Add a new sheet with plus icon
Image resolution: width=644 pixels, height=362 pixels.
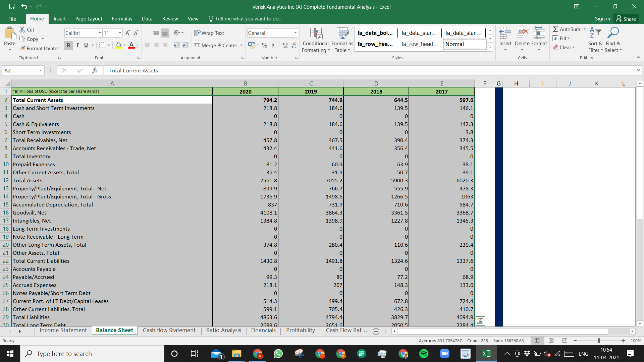click(x=376, y=331)
